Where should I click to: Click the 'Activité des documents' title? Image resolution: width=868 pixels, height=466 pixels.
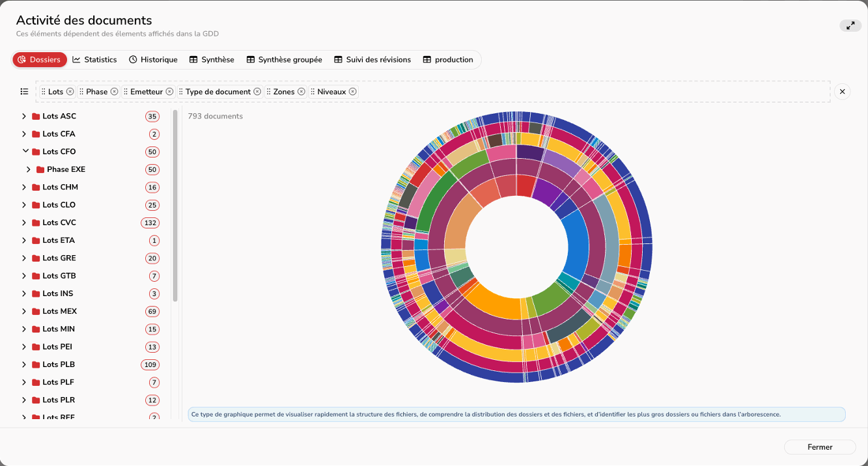84,21
